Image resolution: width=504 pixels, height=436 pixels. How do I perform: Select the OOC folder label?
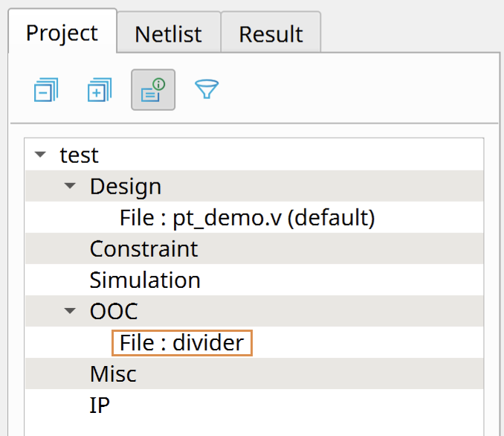click(114, 312)
